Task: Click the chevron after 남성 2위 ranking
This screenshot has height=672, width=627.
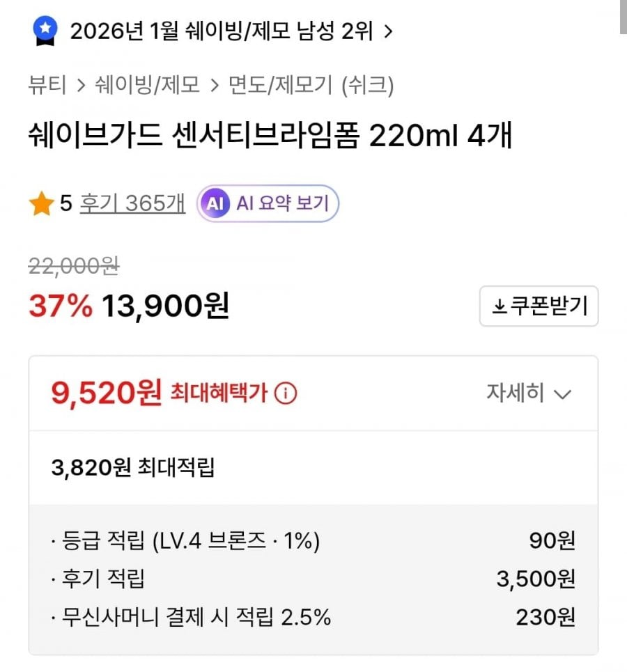Action: pyautogui.click(x=389, y=31)
